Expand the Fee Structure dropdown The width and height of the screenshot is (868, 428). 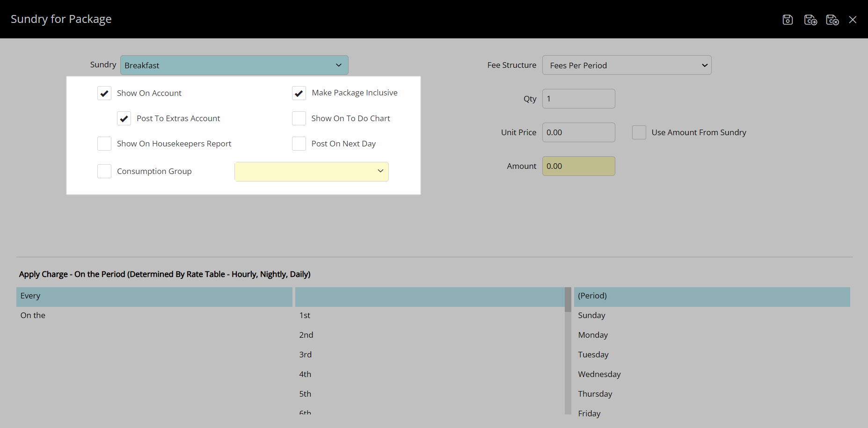point(627,65)
